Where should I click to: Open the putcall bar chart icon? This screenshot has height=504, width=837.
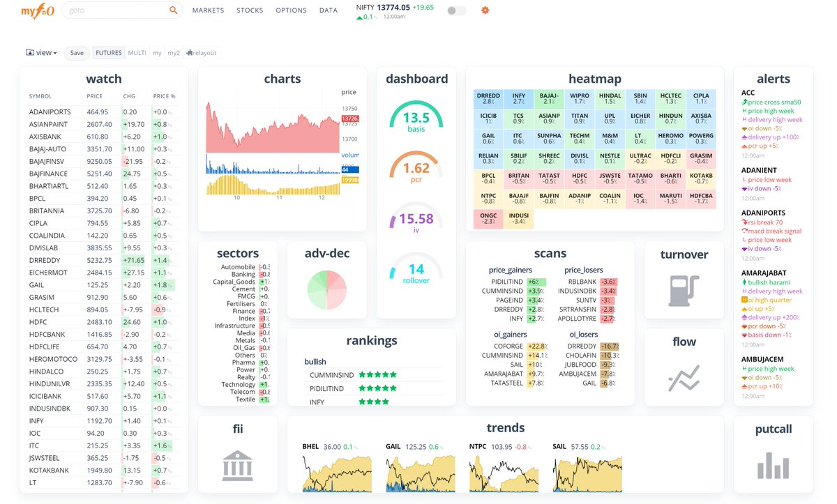click(x=773, y=466)
